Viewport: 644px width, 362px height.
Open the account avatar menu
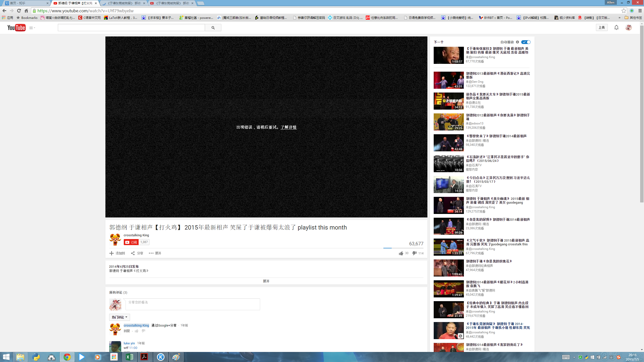point(629,27)
